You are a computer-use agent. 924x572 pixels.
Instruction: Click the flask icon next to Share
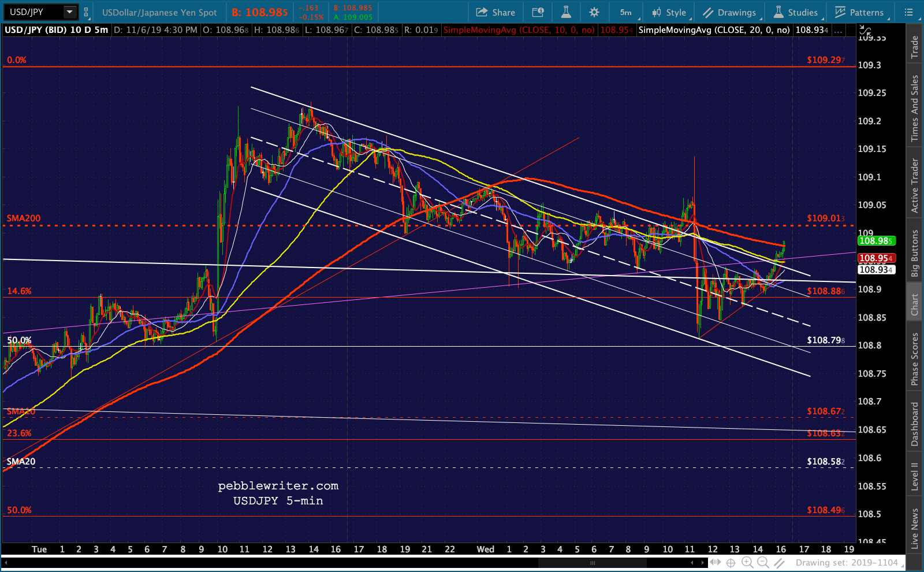coord(566,12)
